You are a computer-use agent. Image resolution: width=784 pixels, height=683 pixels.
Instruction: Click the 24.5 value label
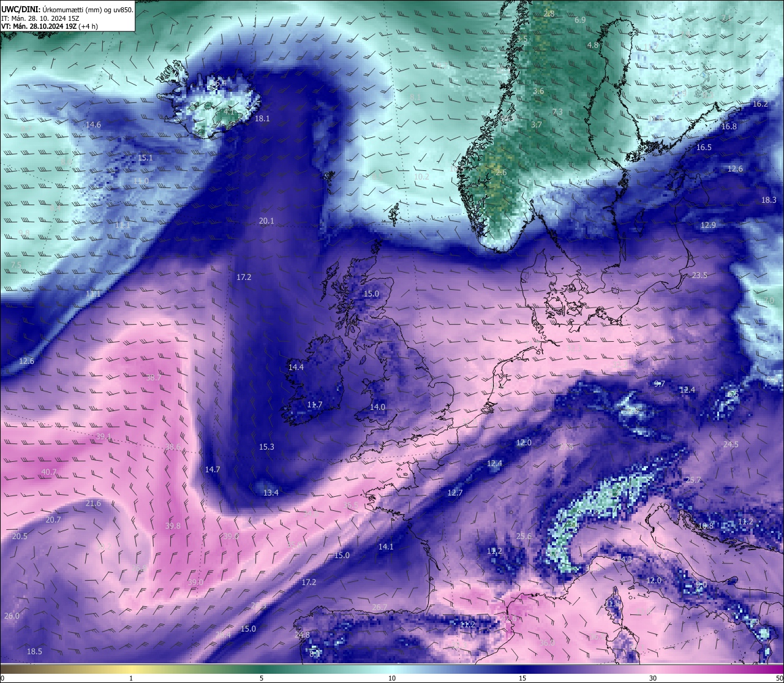click(x=731, y=444)
